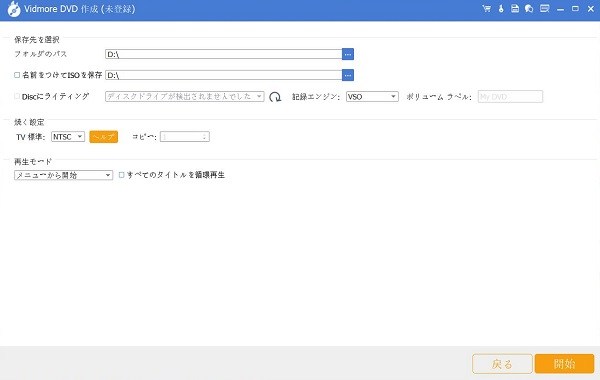Open the support chat icon in title bar
This screenshot has height=380, width=600.
(529, 8)
